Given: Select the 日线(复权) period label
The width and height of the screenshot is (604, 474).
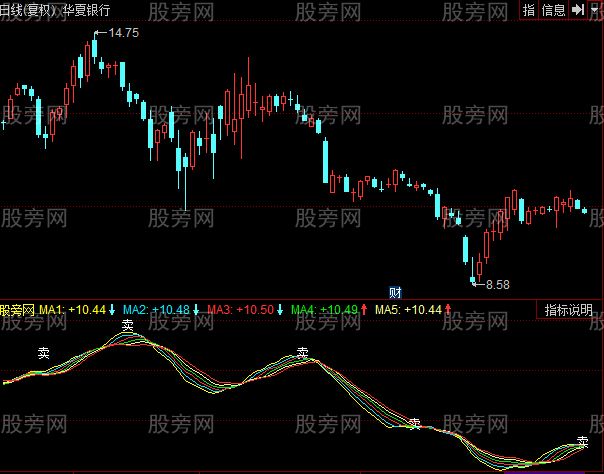Looking at the screenshot, I should tap(29, 9).
